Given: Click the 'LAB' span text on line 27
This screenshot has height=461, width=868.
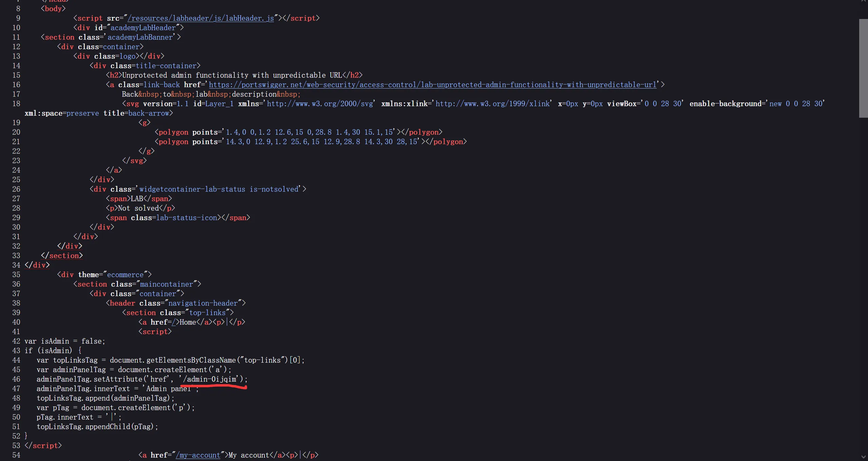Looking at the screenshot, I should pos(137,198).
